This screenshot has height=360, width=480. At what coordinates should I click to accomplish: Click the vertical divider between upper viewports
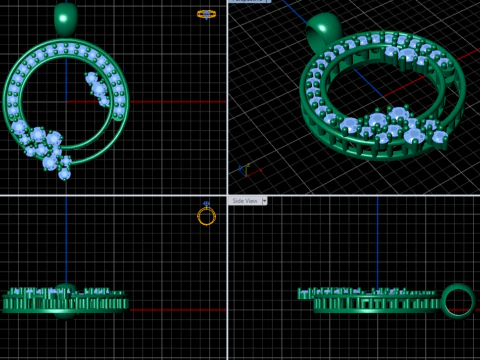coord(227,97)
